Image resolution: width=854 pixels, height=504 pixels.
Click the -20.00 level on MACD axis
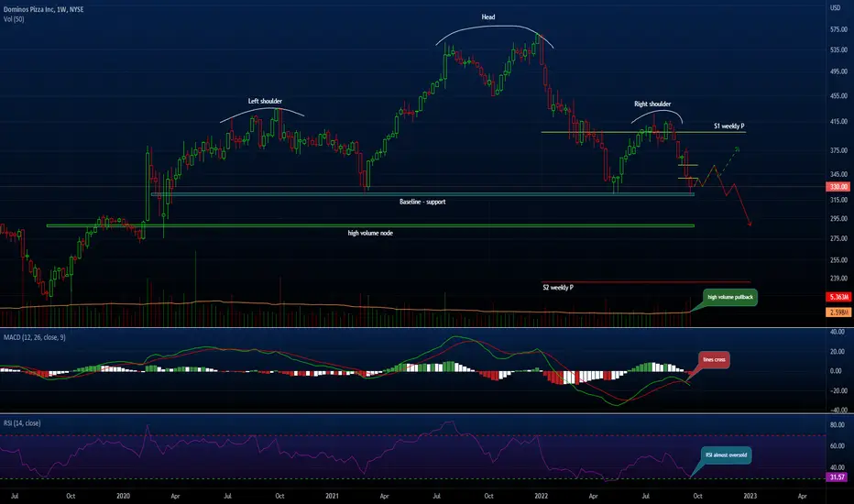(x=838, y=390)
